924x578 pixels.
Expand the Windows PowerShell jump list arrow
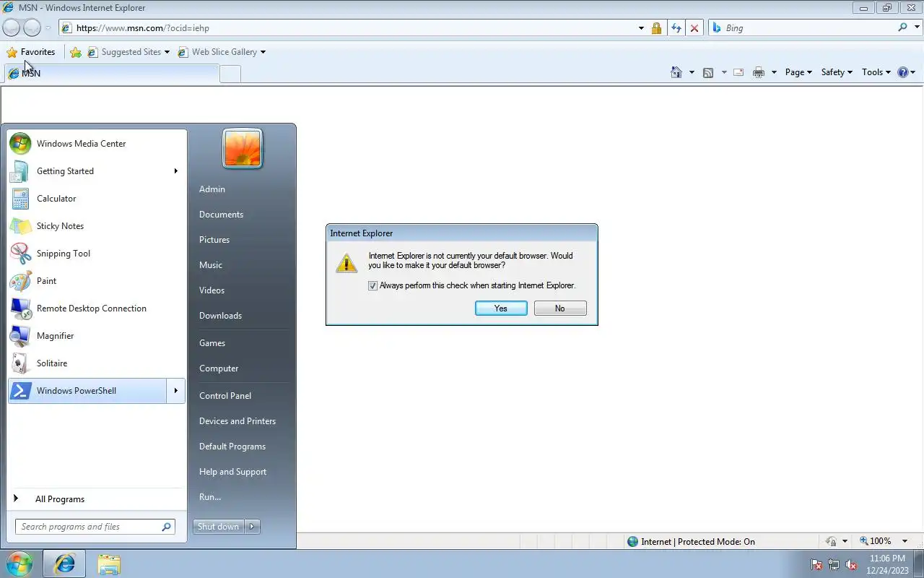pos(175,391)
